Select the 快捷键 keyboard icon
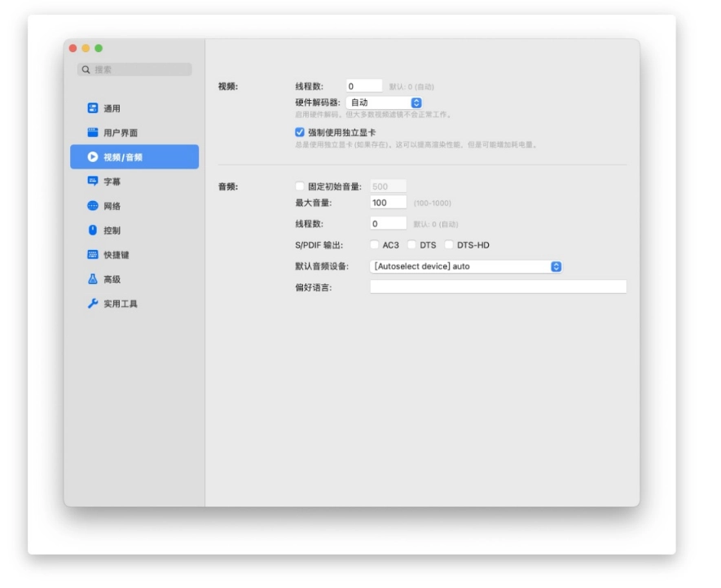 (93, 255)
